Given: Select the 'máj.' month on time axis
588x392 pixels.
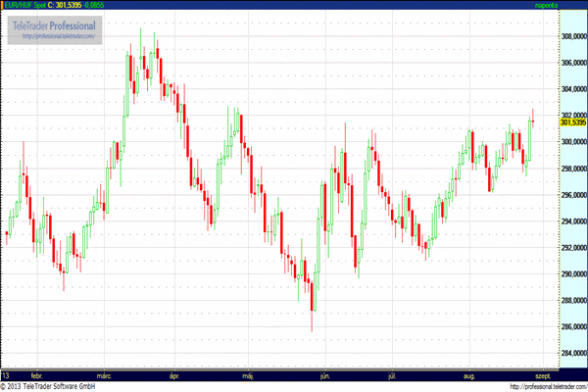Looking at the screenshot, I should pyautogui.click(x=247, y=374).
